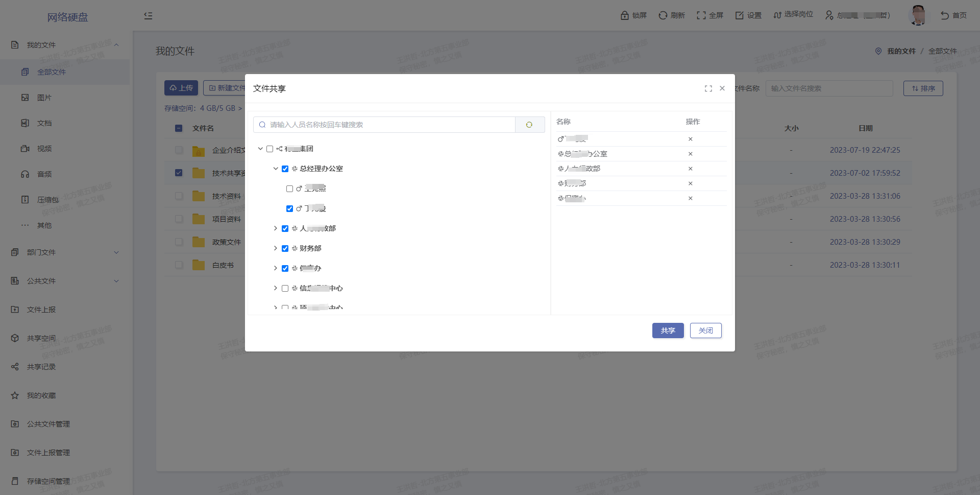Open 共享记录 in the left sidebar

click(41, 367)
